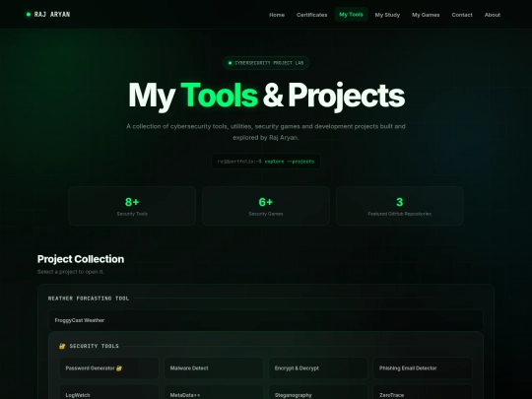Click the 'Select a project to open it' text
This screenshot has height=399, width=532.
pos(71,272)
